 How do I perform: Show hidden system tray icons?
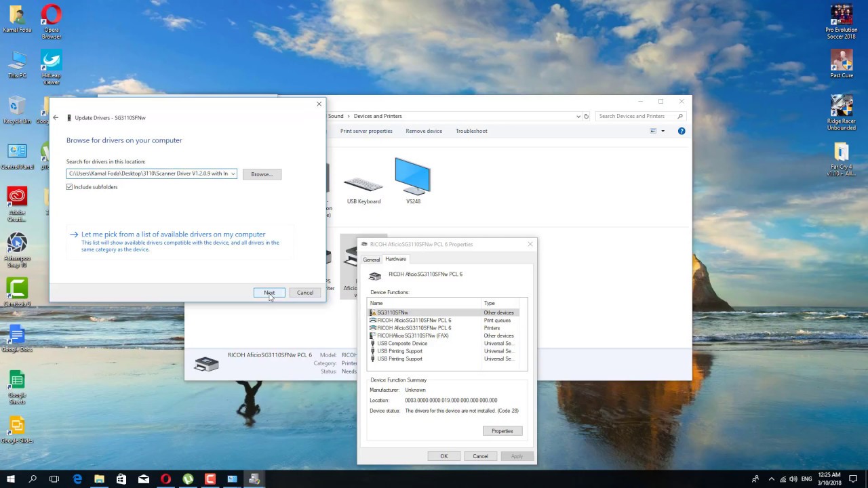click(x=771, y=479)
